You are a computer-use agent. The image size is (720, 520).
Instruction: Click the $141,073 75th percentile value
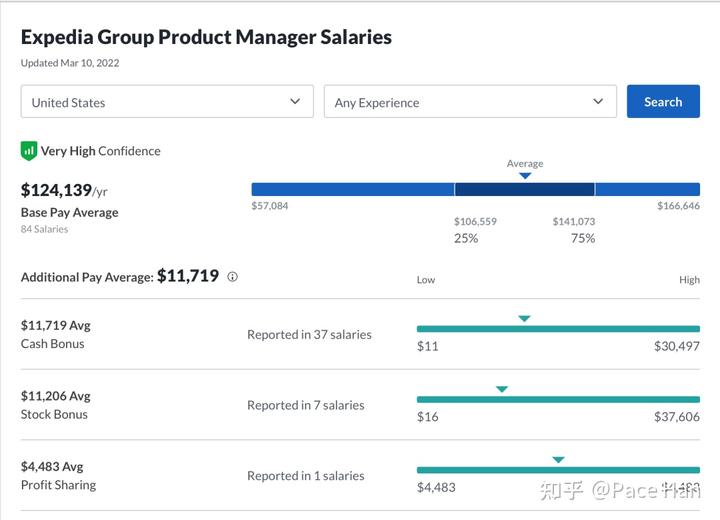(x=574, y=221)
